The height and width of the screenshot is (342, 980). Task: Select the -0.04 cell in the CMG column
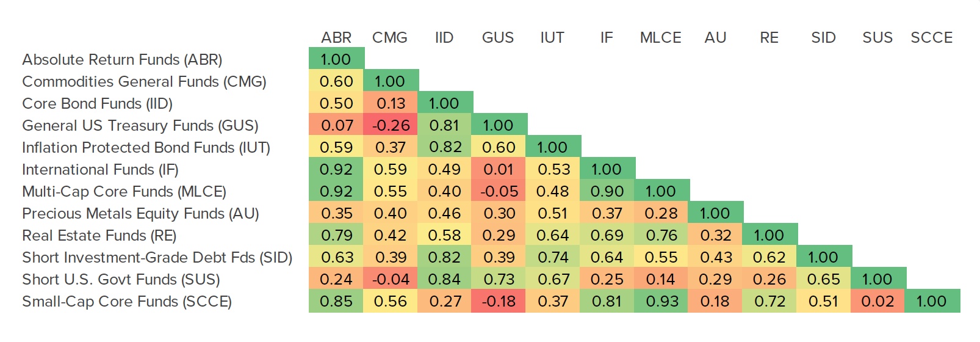pos(391,280)
